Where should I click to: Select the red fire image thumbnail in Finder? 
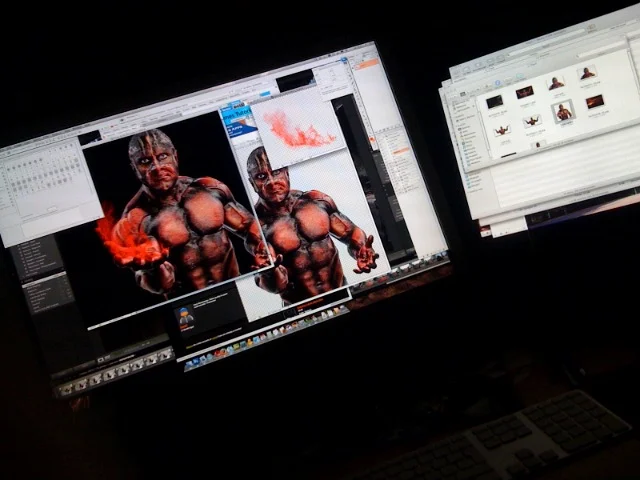click(x=595, y=101)
